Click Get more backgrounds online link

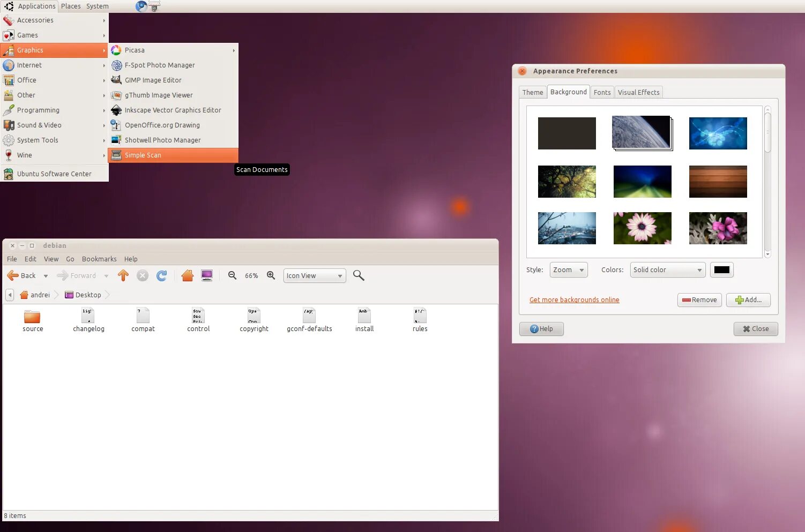coord(574,300)
